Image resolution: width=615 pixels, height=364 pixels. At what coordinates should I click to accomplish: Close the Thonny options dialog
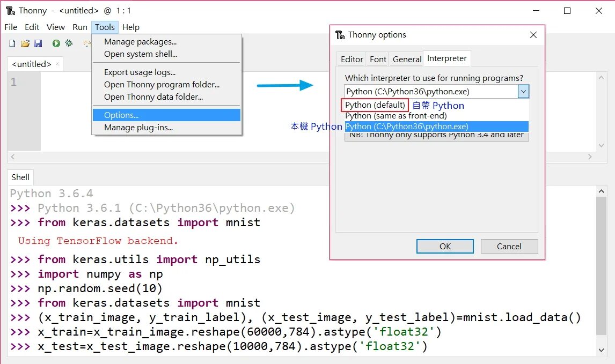[x=533, y=35]
